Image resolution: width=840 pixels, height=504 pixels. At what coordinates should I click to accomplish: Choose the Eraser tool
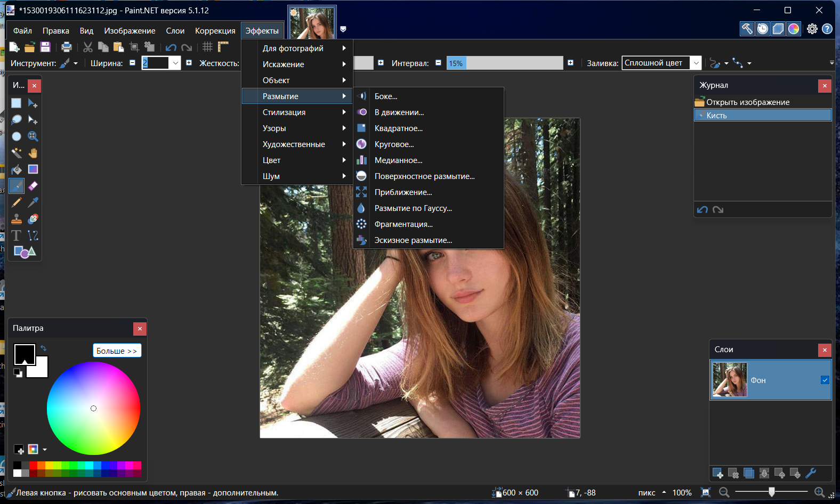pos(33,186)
